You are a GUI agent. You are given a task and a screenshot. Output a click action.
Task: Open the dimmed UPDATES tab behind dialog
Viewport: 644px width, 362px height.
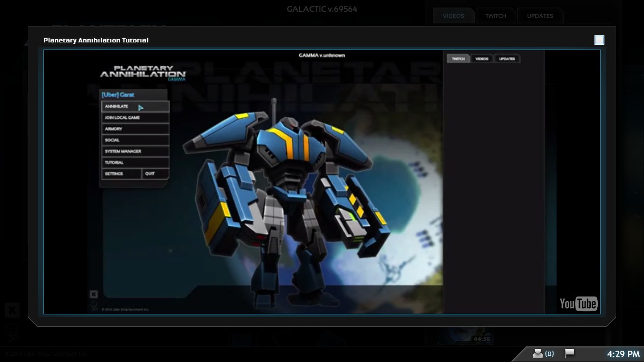coord(540,16)
